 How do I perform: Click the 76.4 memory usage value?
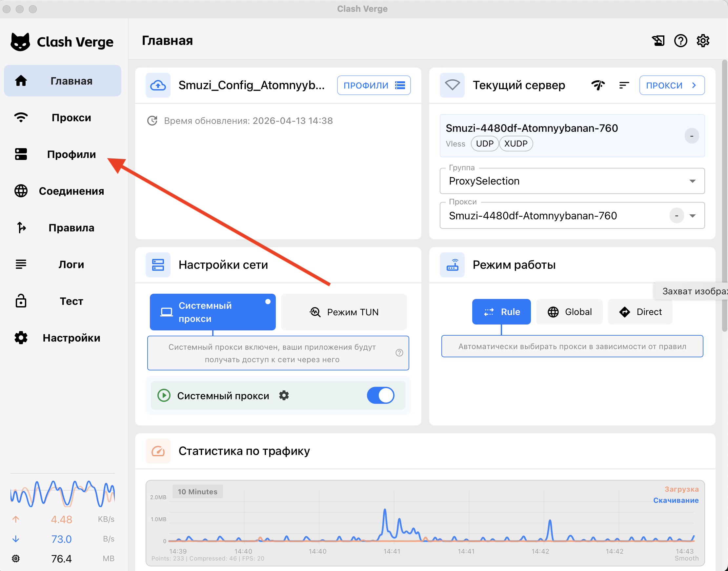tap(62, 559)
